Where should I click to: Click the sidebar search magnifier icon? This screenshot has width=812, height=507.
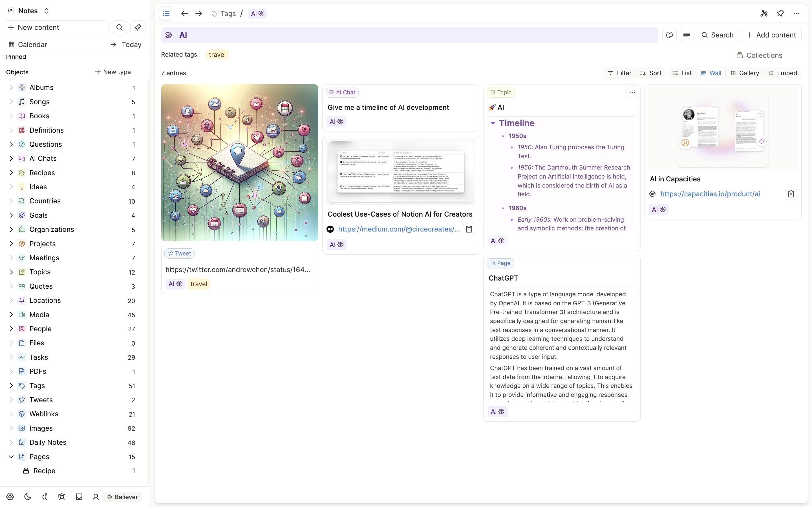[120, 28]
